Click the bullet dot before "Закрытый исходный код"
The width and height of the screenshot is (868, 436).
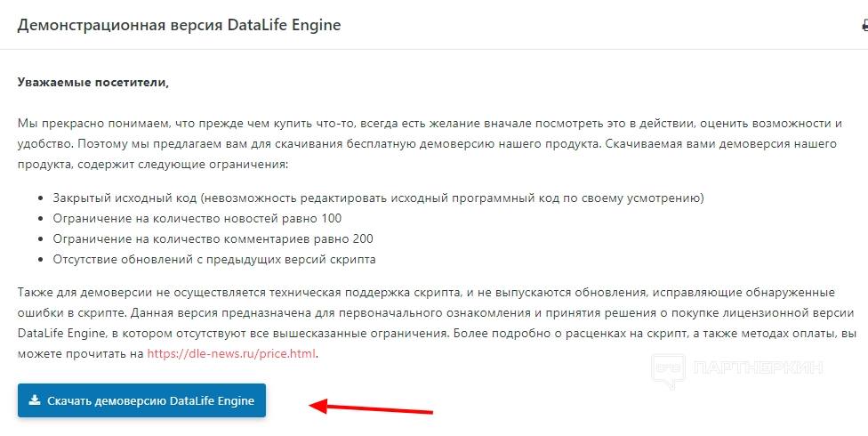point(42,198)
